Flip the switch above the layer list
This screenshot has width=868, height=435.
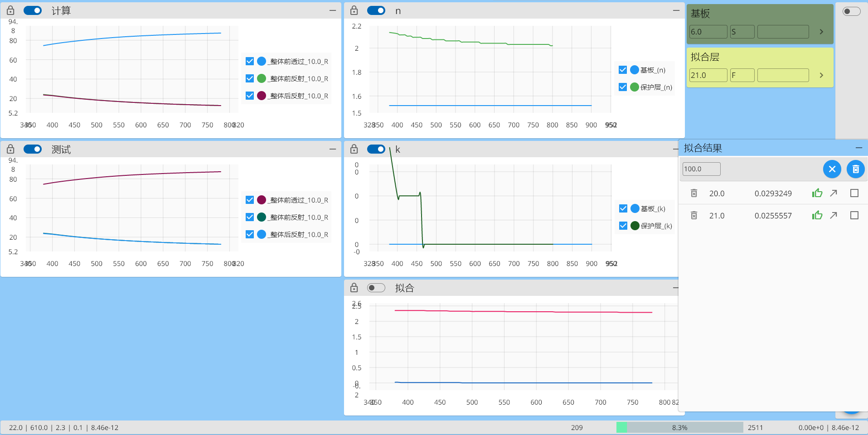pos(851,11)
